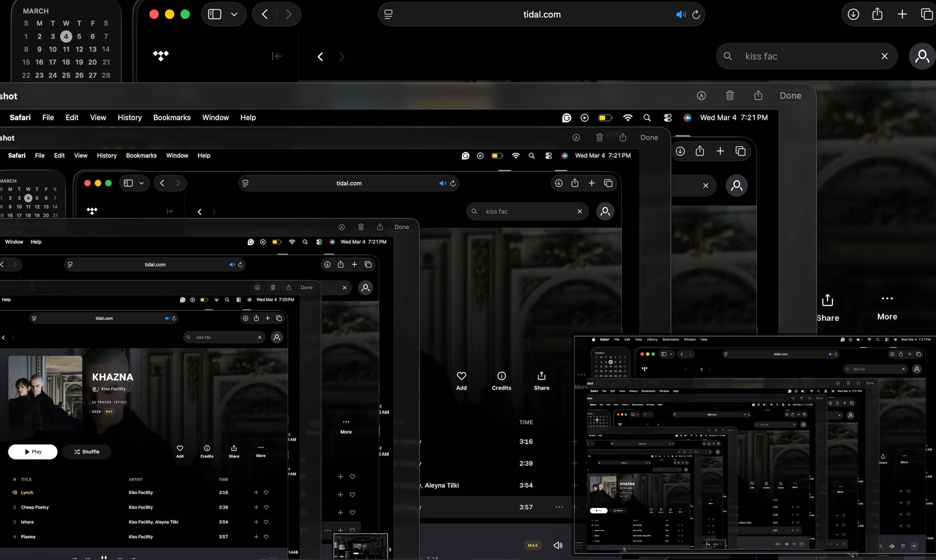Click the largest Credits button
This screenshot has height=560, width=936.
click(x=501, y=381)
